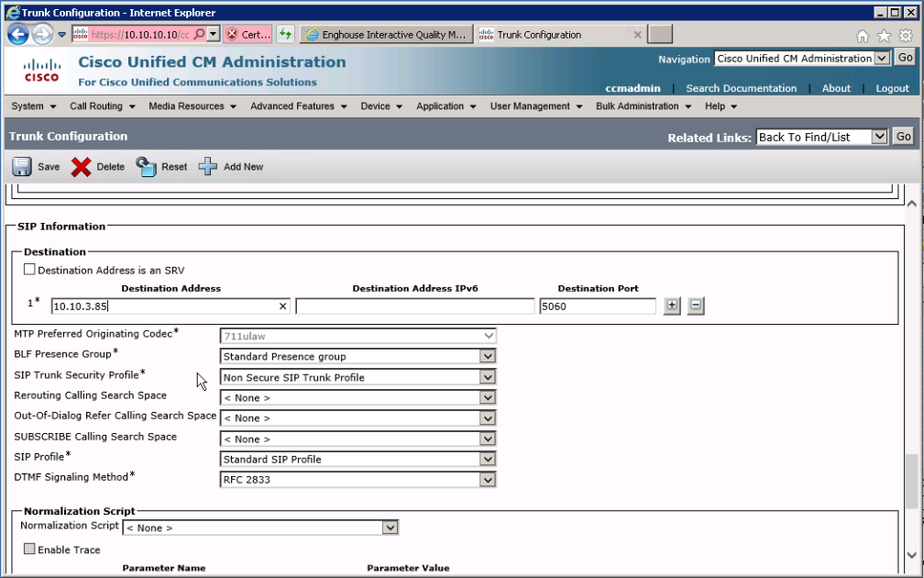Click the Destination Address IPv6 input field
This screenshot has height=578, width=924.
click(x=415, y=306)
